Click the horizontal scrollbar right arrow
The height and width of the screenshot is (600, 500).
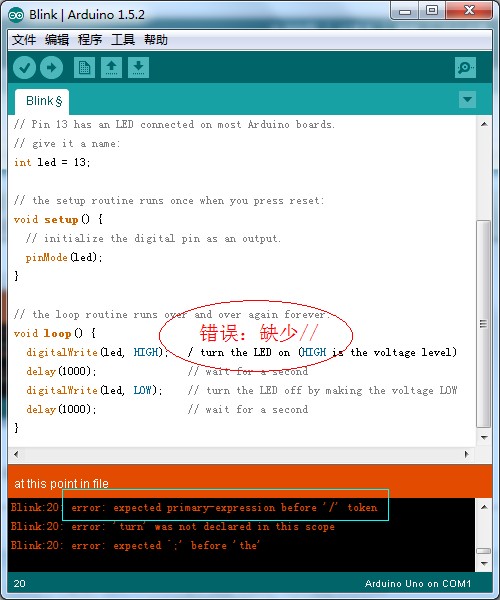(x=466, y=454)
